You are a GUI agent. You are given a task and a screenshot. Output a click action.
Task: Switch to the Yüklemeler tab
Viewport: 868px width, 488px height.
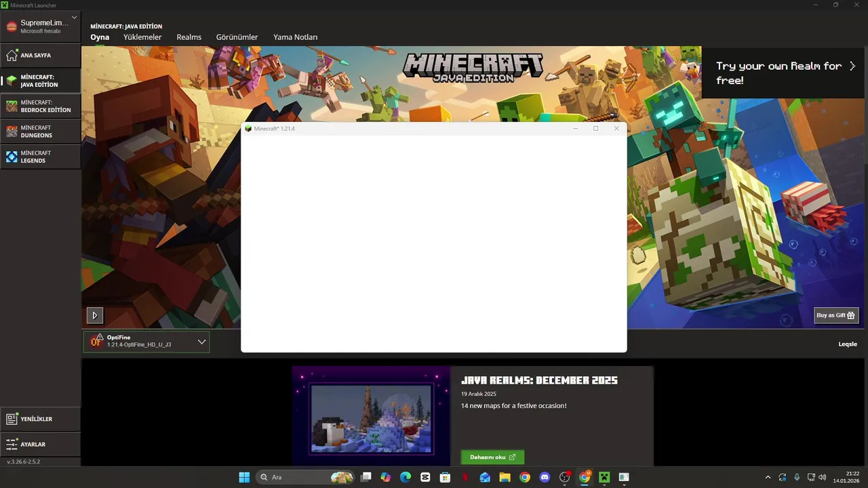pyautogui.click(x=142, y=37)
